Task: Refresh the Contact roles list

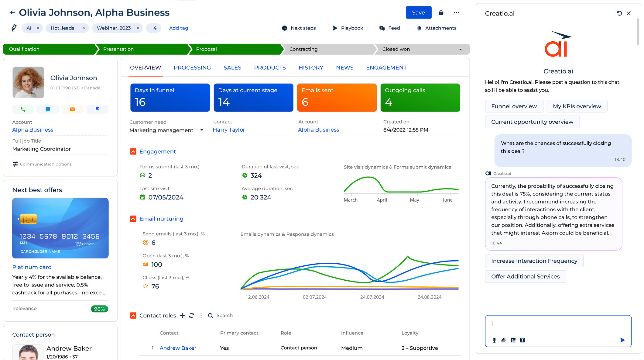Action: point(191,316)
